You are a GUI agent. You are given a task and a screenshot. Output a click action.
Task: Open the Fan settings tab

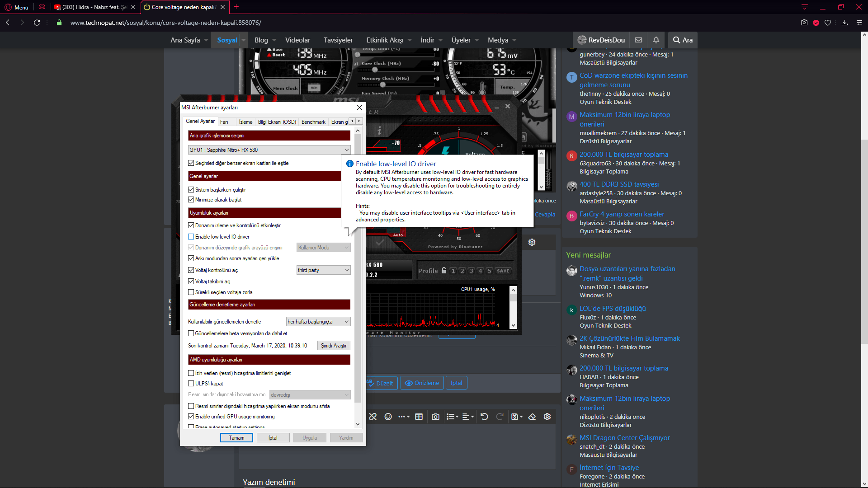pyautogui.click(x=224, y=122)
